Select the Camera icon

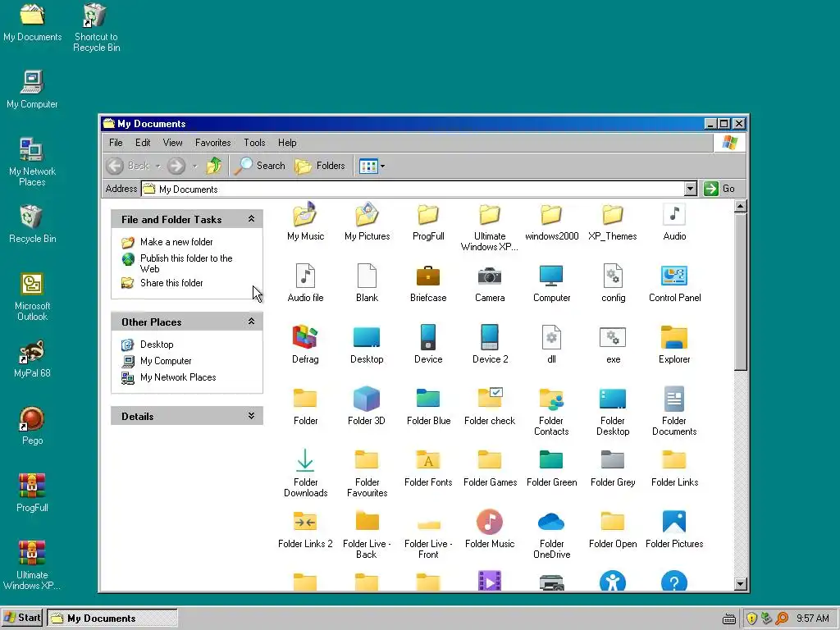tap(490, 276)
